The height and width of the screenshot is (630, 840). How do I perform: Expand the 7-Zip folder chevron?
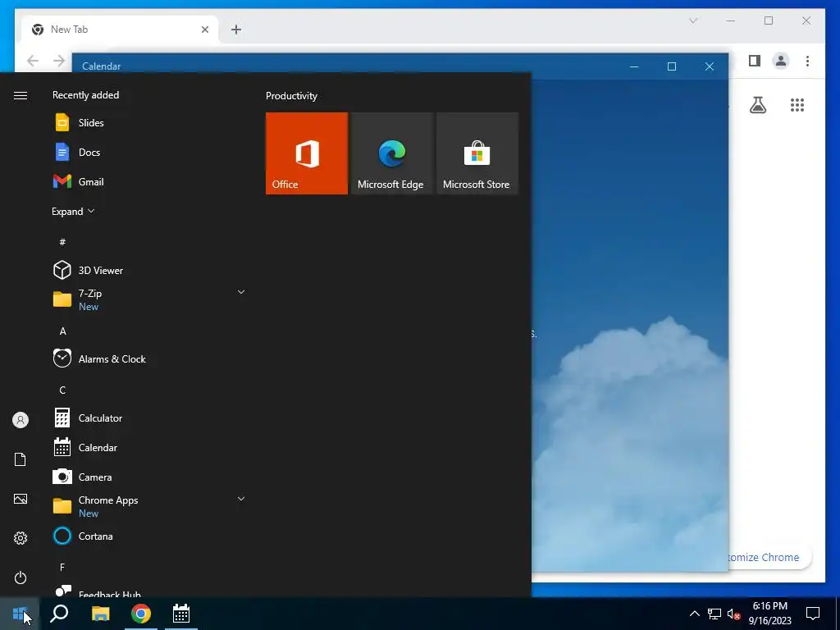click(x=241, y=292)
